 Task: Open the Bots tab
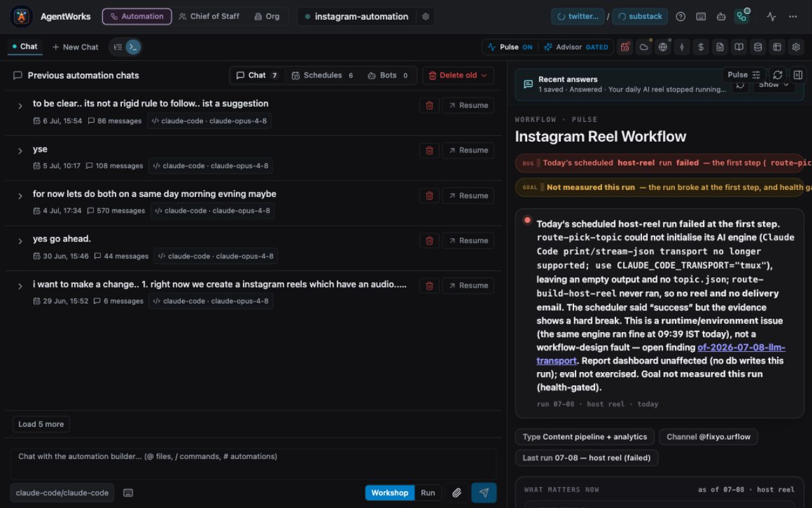[x=387, y=76]
